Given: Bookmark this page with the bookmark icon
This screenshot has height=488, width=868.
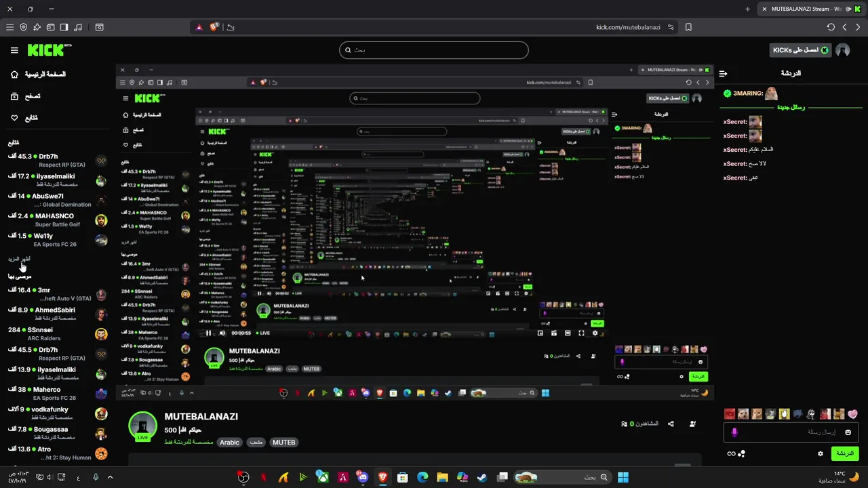Looking at the screenshot, I should [x=688, y=27].
